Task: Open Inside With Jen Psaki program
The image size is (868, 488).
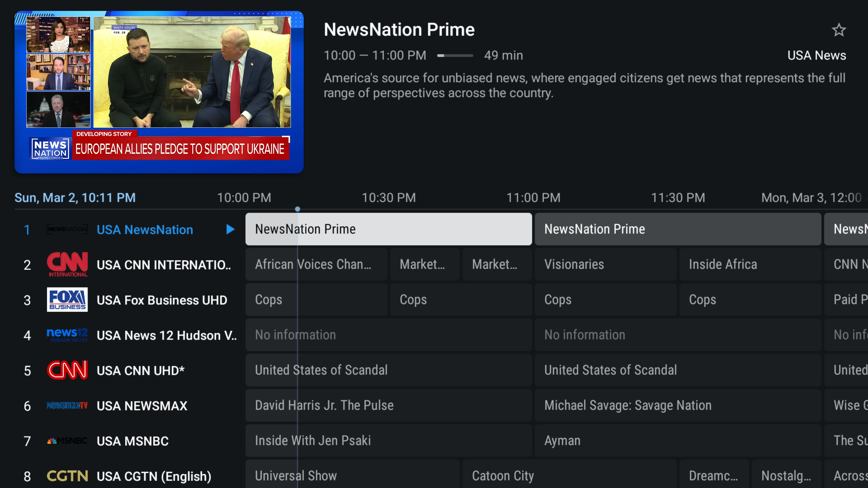Action: pos(389,441)
